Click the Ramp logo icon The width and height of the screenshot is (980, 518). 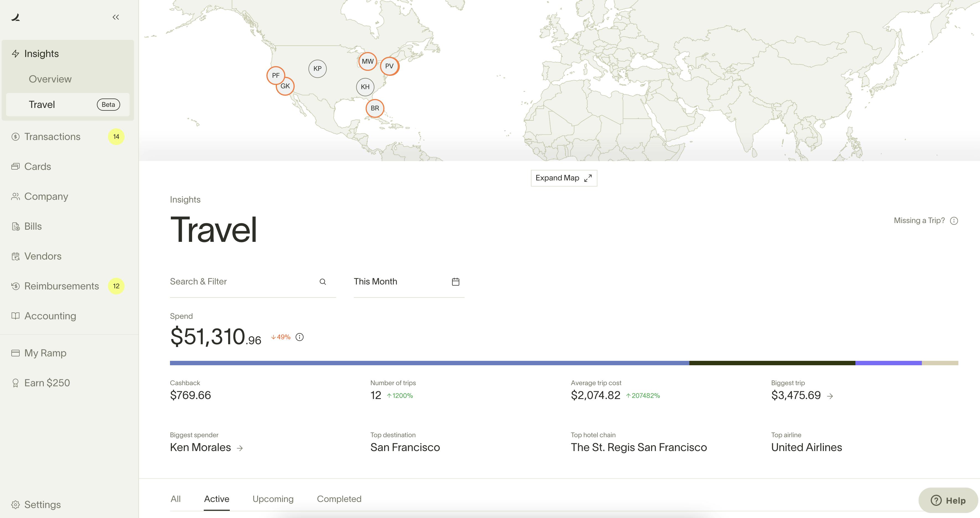(16, 17)
